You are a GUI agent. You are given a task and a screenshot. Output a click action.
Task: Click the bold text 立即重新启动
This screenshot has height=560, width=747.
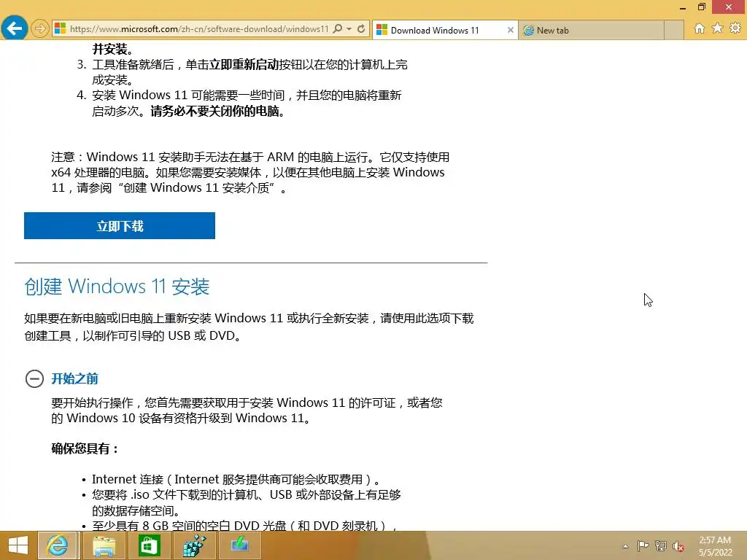click(244, 65)
